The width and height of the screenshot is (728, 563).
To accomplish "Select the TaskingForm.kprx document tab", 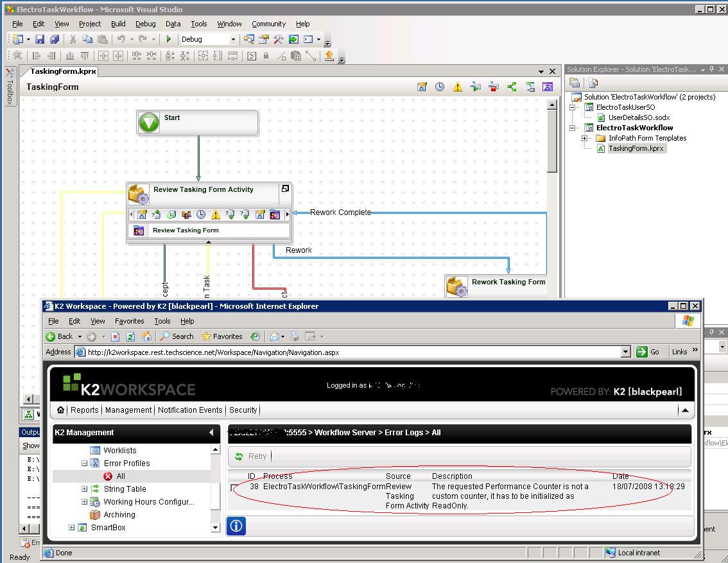I will pyautogui.click(x=63, y=71).
